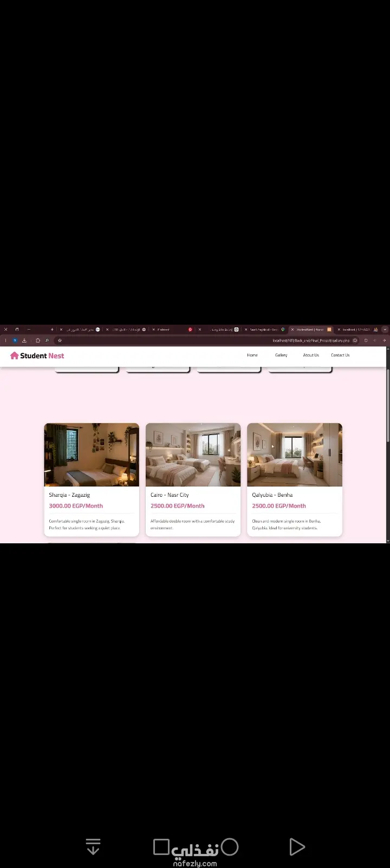
Task: Open the Gallery navigation link
Action: [281, 356]
